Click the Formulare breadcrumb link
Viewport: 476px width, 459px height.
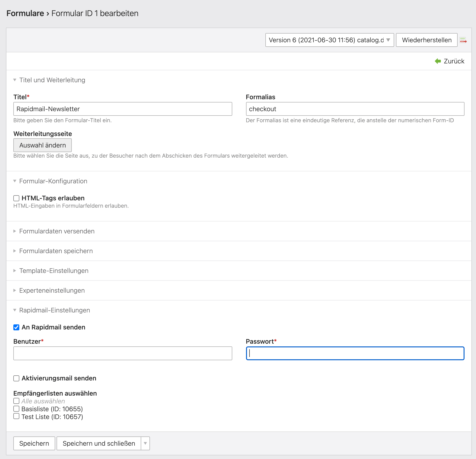click(25, 13)
